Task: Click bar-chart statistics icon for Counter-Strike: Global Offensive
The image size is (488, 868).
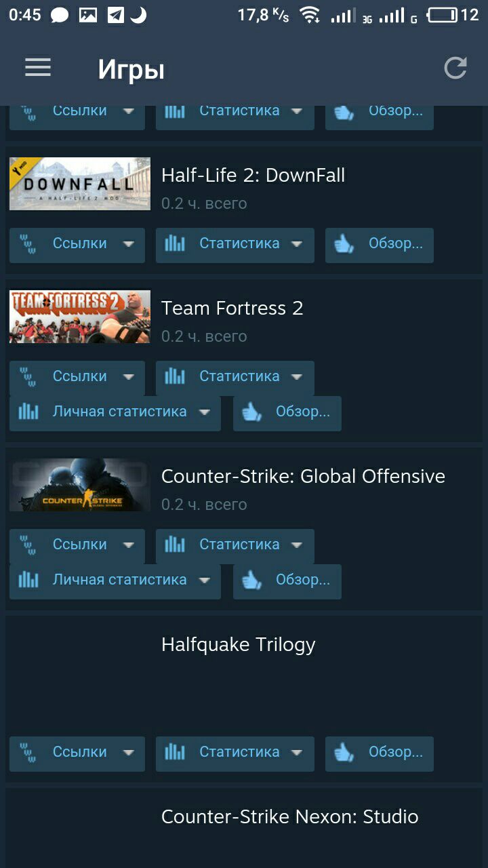Action: click(x=175, y=545)
